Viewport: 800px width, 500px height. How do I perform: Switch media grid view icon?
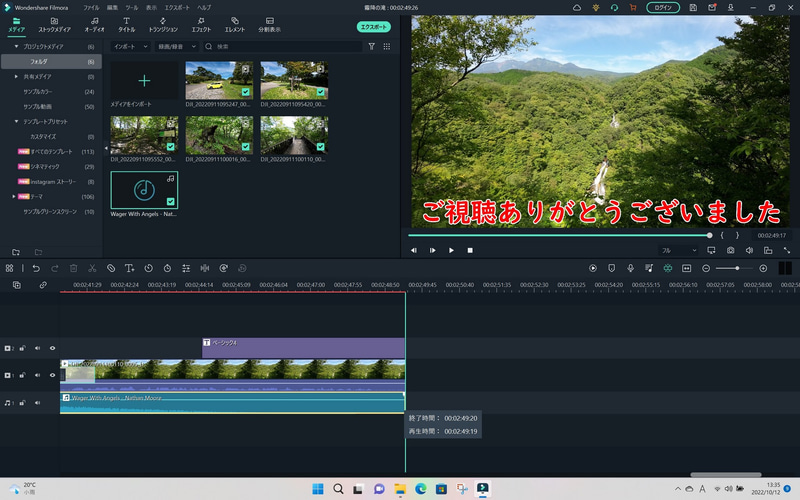(x=387, y=46)
